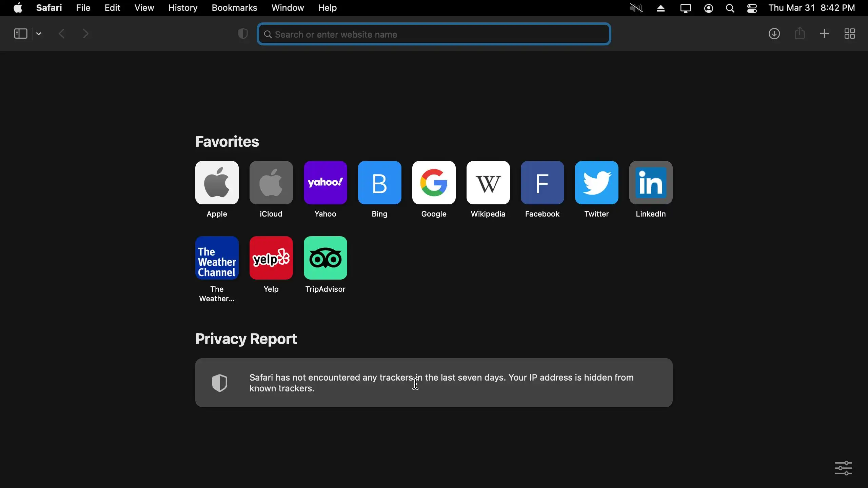Viewport: 868px width, 488px height.
Task: Click the search or website address field
Action: point(434,34)
